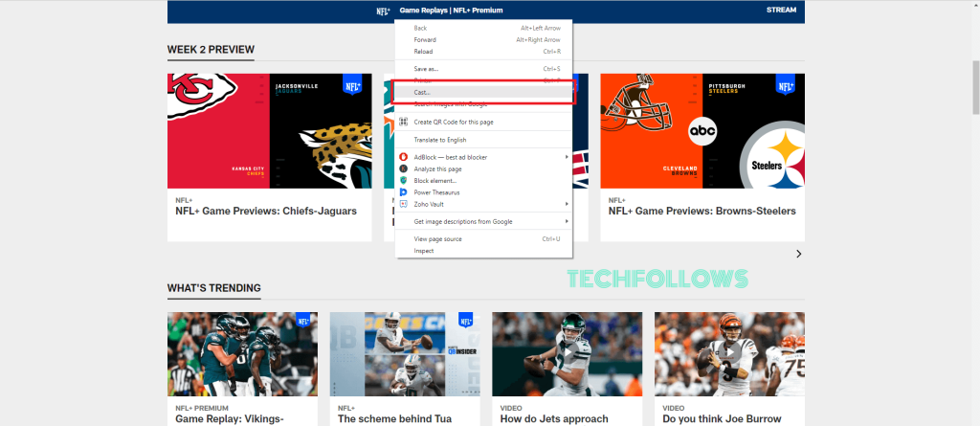
Task: Select View page source
Action: pos(483,239)
